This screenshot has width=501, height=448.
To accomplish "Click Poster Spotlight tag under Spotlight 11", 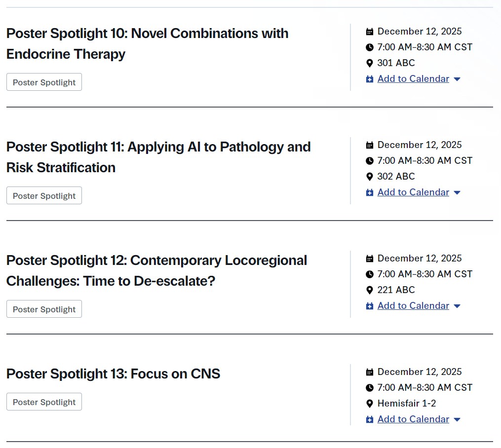I will click(x=44, y=196).
